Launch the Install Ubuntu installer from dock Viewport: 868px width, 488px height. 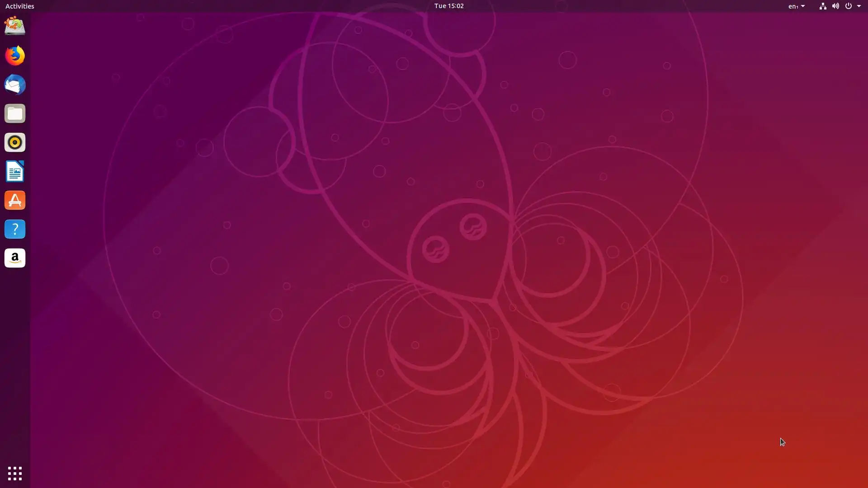(x=15, y=26)
